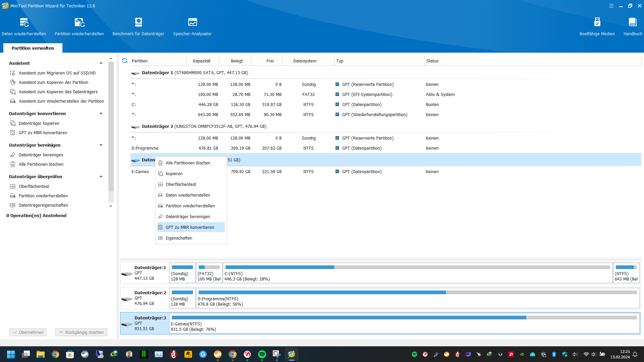Viewport: 644px width, 362px height.
Task: Collapse the Datenträger konvertieren section
Action: (x=101, y=113)
